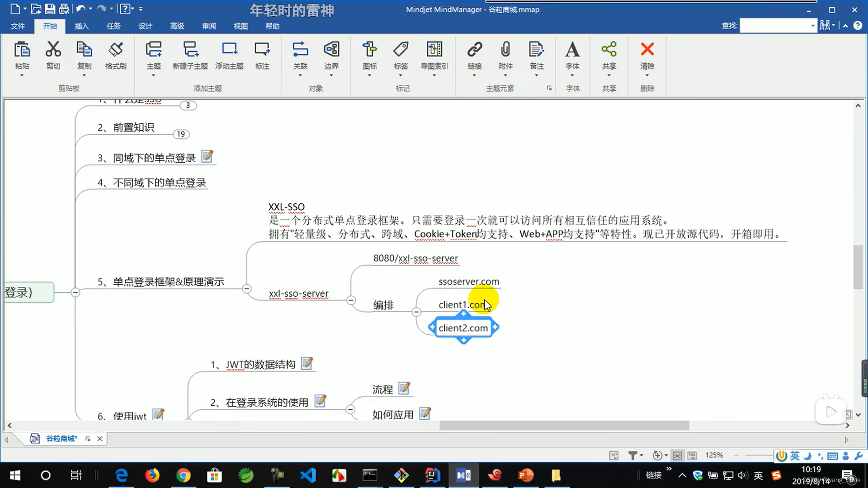The width and height of the screenshot is (868, 488).
Task: Switch to the 任务 (Task) ribbon tab
Action: 113,26
